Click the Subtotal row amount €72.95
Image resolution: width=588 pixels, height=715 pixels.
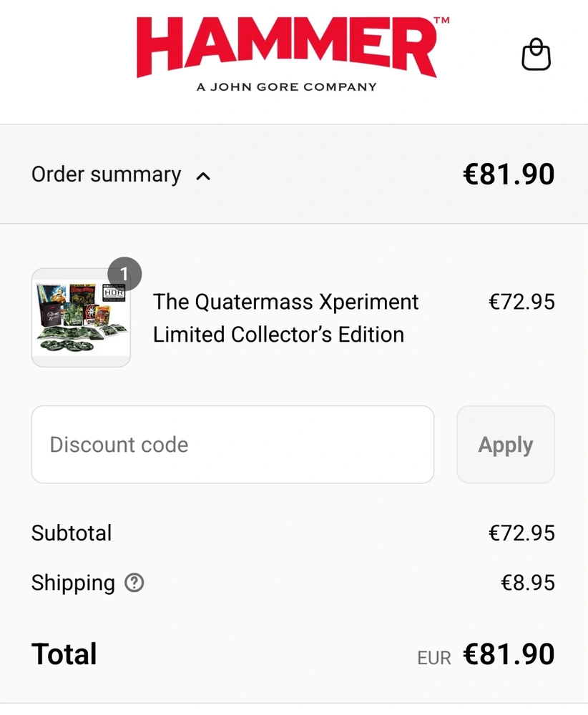point(521,533)
